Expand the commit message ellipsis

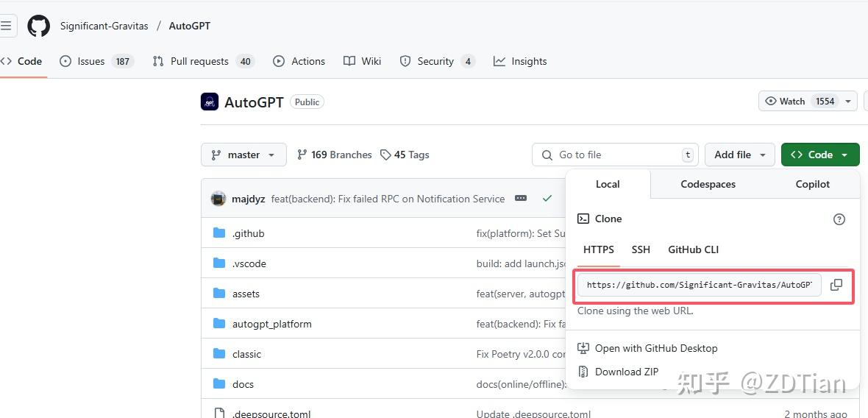point(521,199)
